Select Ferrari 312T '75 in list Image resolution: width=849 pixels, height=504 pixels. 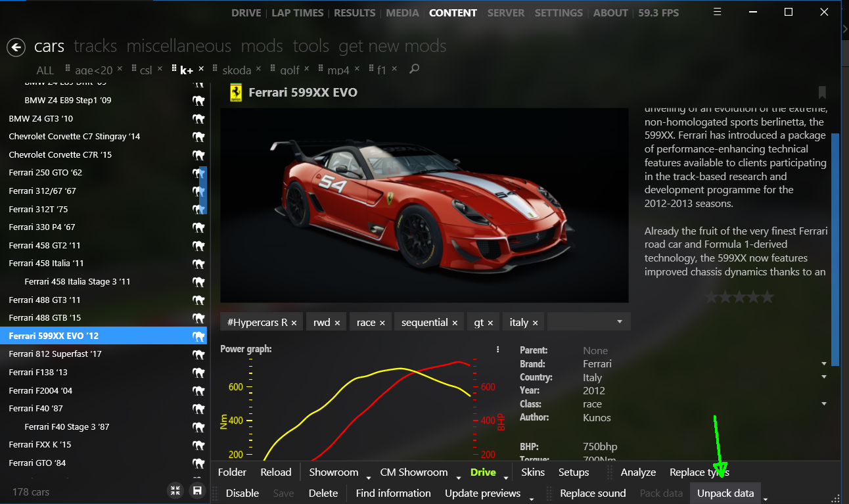point(38,209)
